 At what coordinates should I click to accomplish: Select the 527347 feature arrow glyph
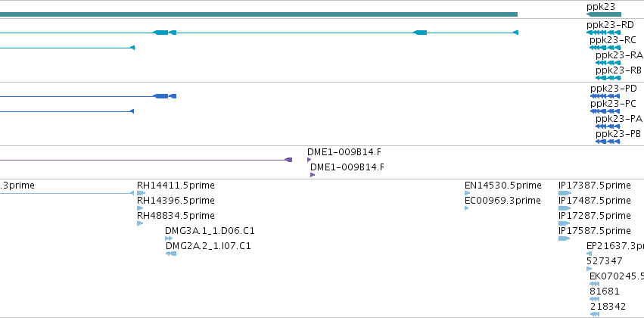pos(589,269)
